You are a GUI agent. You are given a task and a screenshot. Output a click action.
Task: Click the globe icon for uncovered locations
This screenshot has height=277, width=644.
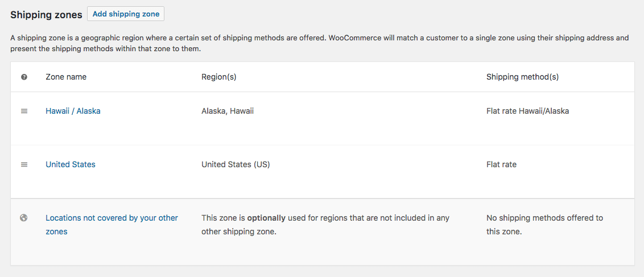tap(24, 218)
